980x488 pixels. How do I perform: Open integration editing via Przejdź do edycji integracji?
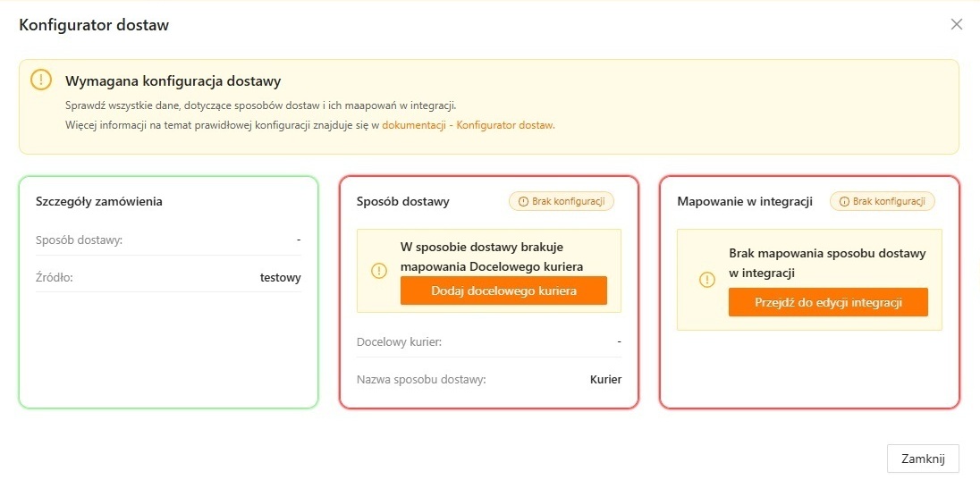[x=828, y=302]
